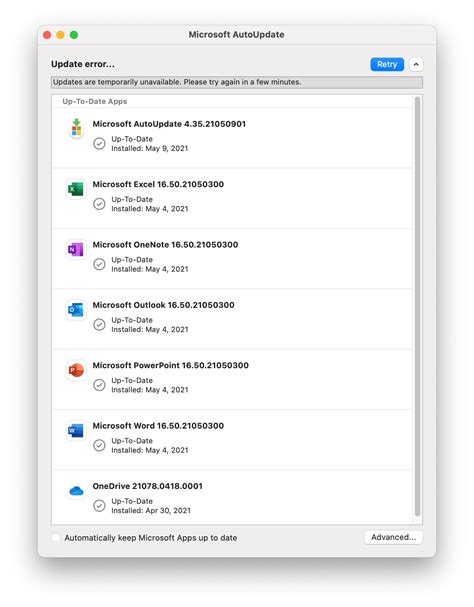This screenshot has width=474, height=607.
Task: Click the 'Up-To-Date Apps' section header
Action: coord(94,101)
